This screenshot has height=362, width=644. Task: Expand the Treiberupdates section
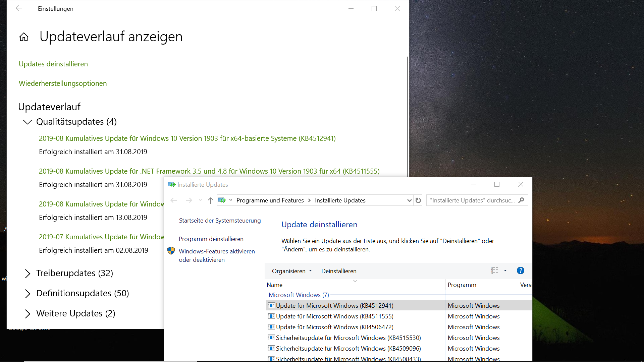tap(28, 274)
